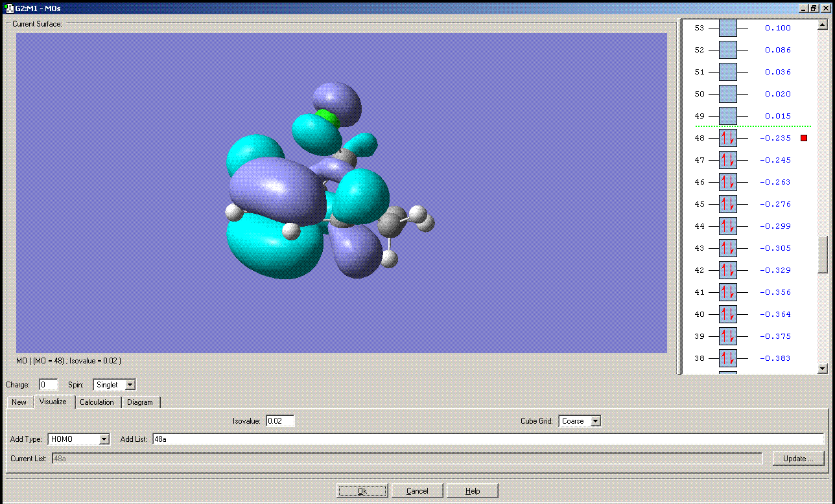Click the Add List field containing 48a
The width and height of the screenshot is (835, 504).
pos(488,439)
